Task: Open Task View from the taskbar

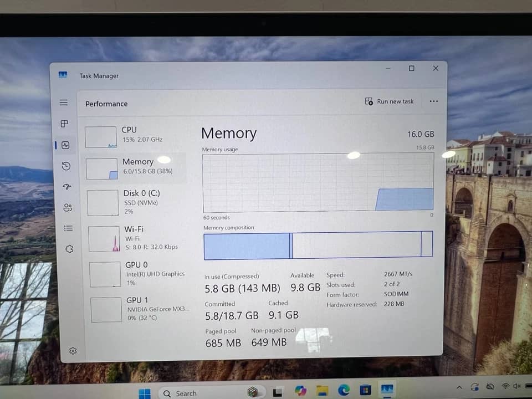Action: click(278, 392)
